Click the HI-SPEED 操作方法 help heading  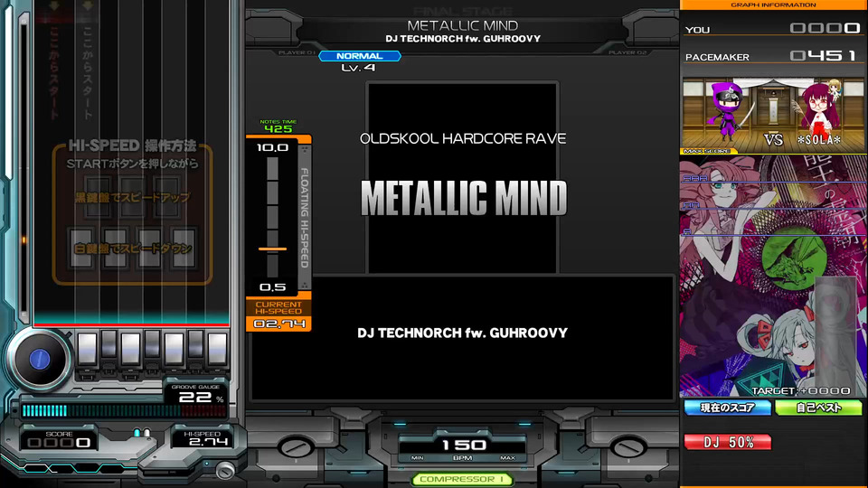tap(132, 145)
